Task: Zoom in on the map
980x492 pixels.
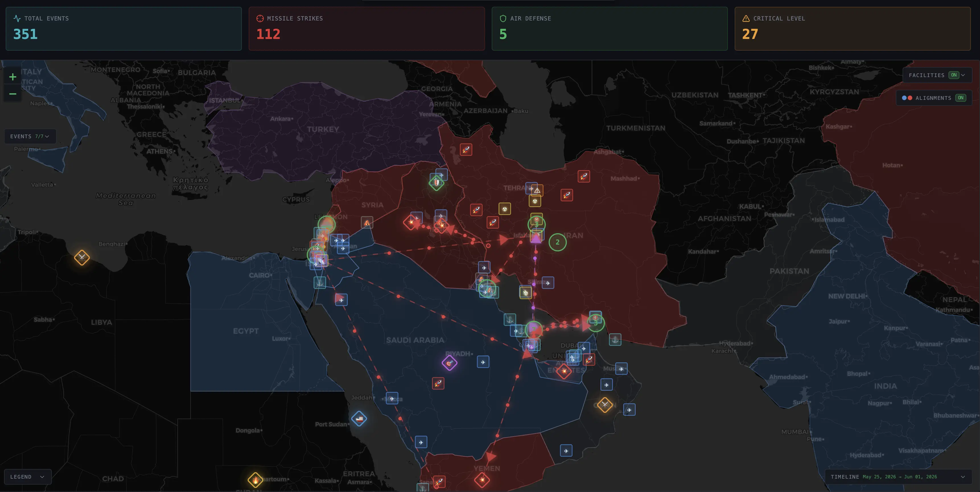Action: pos(13,77)
